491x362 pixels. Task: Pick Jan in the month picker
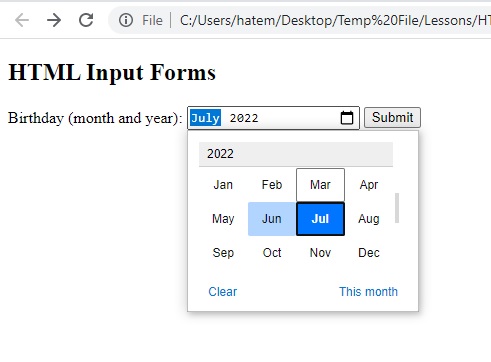[x=223, y=185]
